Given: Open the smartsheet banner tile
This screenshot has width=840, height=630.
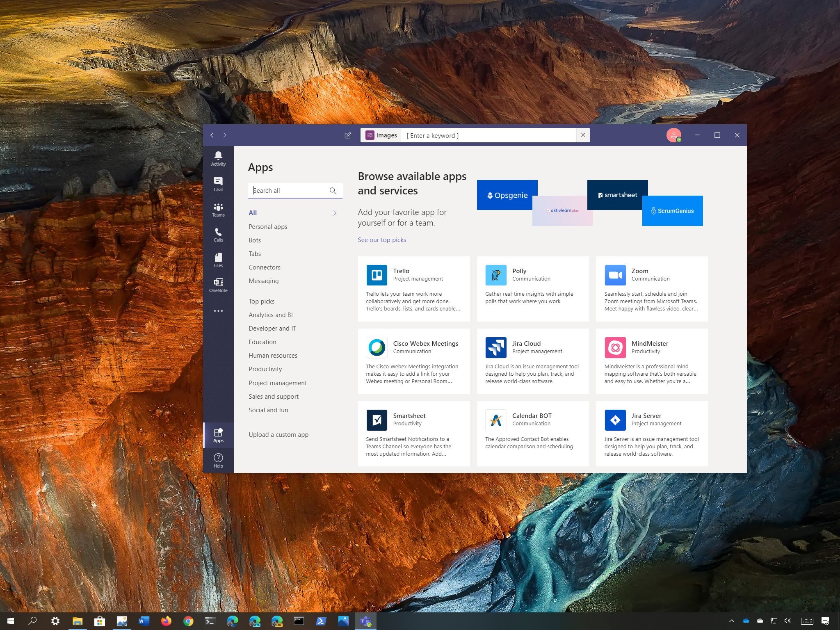Looking at the screenshot, I should [x=618, y=195].
